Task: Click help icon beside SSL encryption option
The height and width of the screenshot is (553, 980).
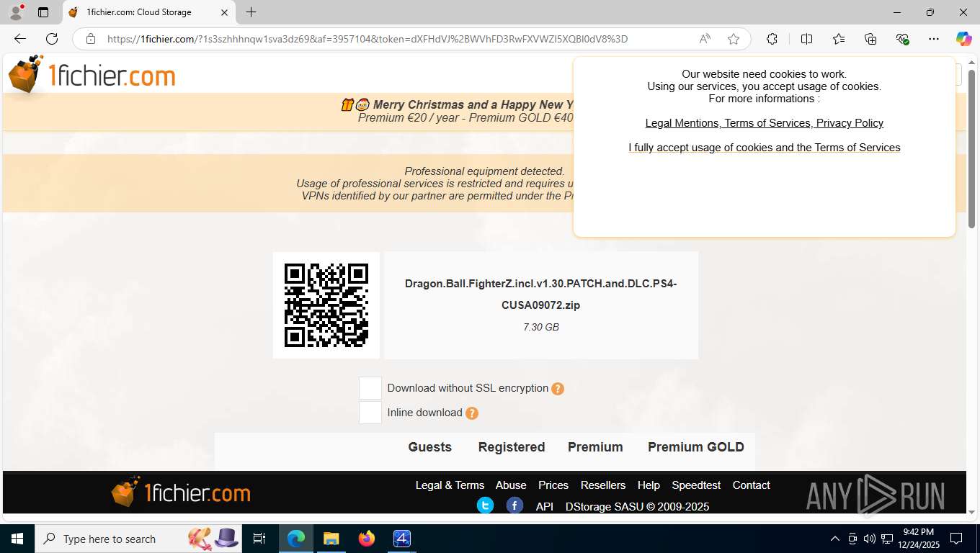Action: (558, 389)
